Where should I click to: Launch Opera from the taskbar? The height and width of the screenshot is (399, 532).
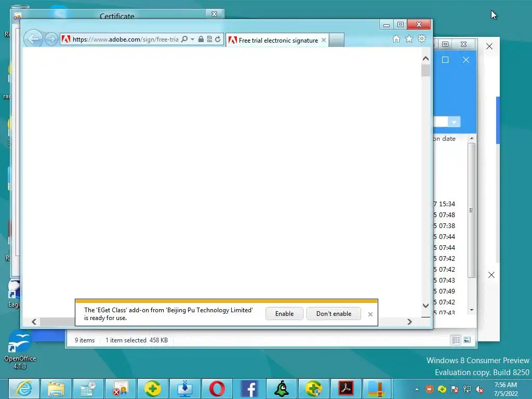tap(217, 389)
